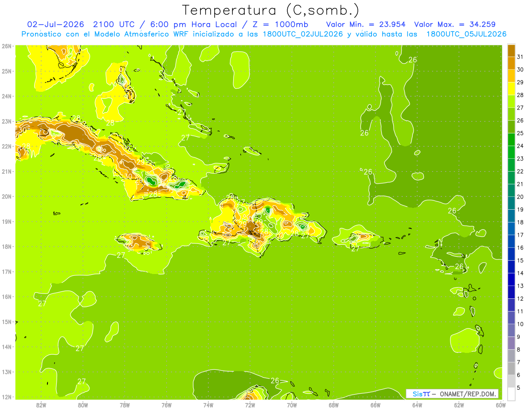Click the 24N latitude axis label
The image size is (532, 411).
click(x=6, y=96)
